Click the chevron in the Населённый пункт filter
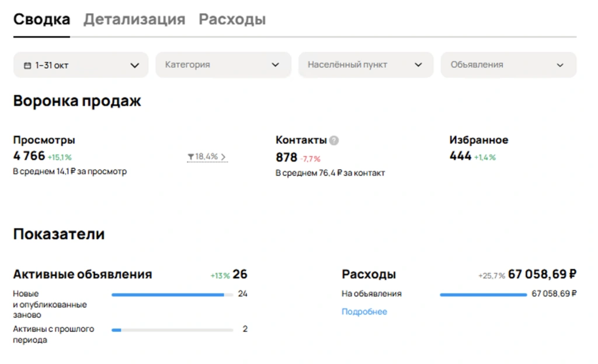The image size is (598, 364). (418, 65)
